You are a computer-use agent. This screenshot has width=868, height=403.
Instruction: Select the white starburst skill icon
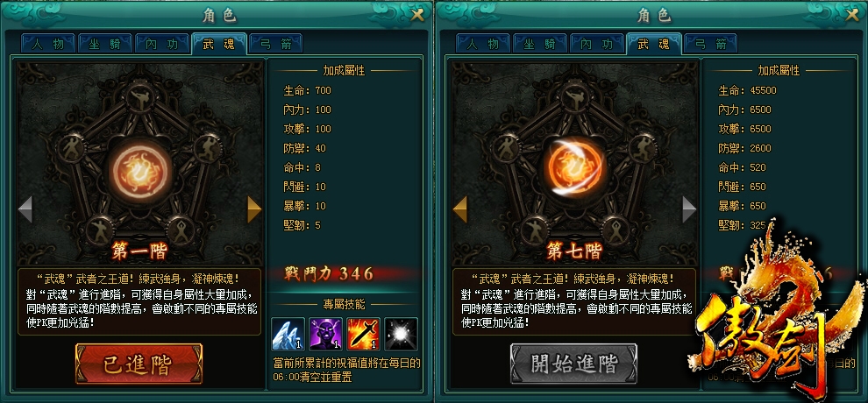(x=401, y=334)
